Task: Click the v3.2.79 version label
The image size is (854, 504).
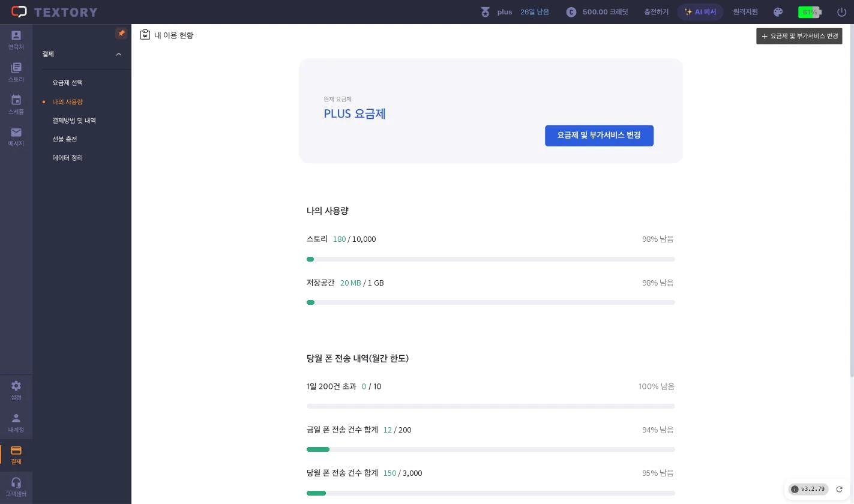Action: click(x=813, y=489)
